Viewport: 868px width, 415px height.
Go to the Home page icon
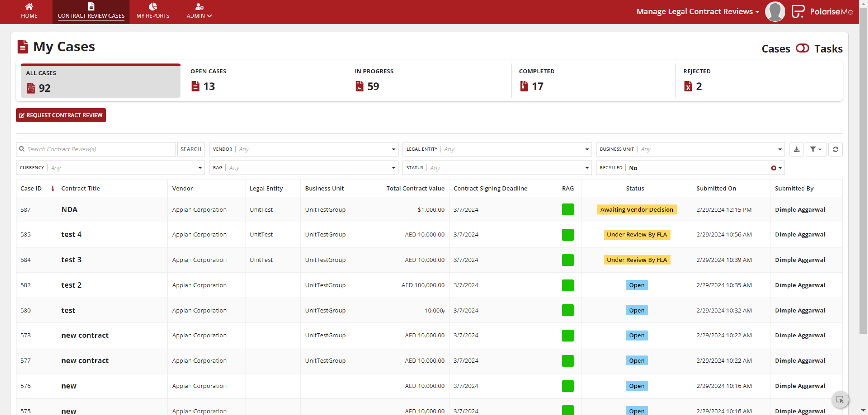29,6
